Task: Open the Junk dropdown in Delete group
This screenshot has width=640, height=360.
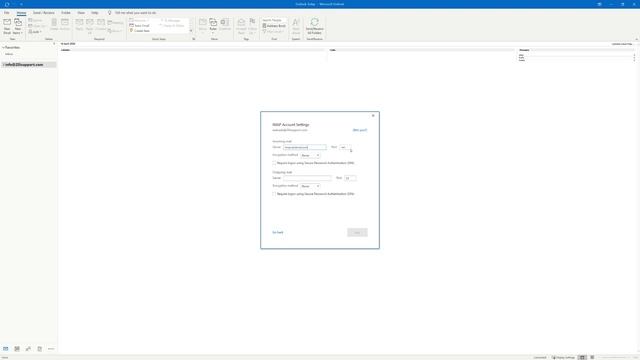Action: (x=35, y=32)
